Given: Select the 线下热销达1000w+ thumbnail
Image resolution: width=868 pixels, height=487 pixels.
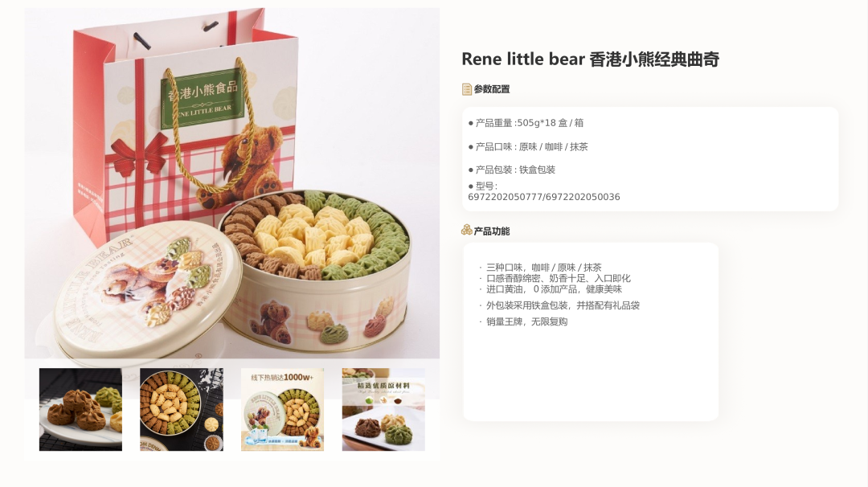Looking at the screenshot, I should click(x=282, y=410).
